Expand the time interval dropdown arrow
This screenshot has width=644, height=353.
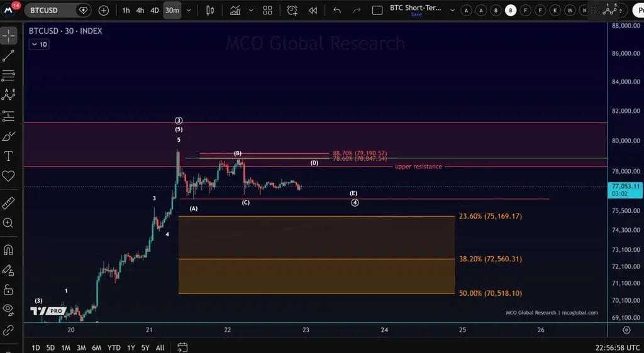(189, 10)
